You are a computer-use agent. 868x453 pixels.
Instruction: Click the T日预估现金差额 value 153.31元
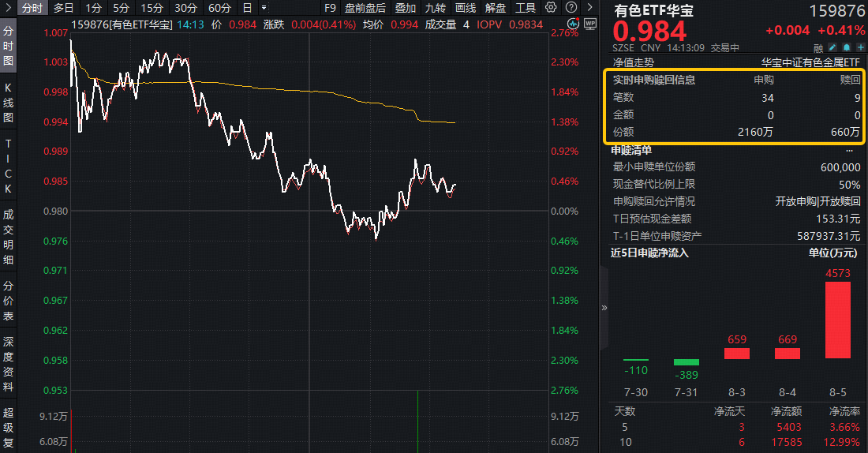(x=838, y=219)
